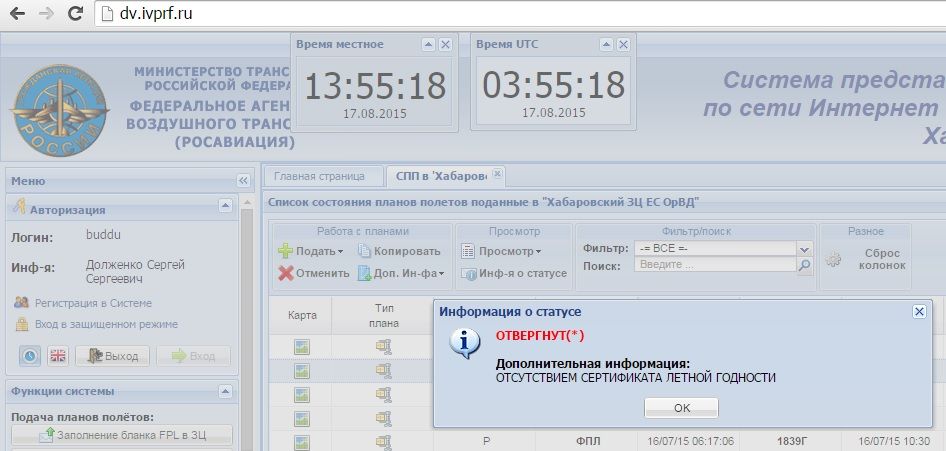Click Сброс колонок gear button
The image size is (946, 451).
pos(866,259)
